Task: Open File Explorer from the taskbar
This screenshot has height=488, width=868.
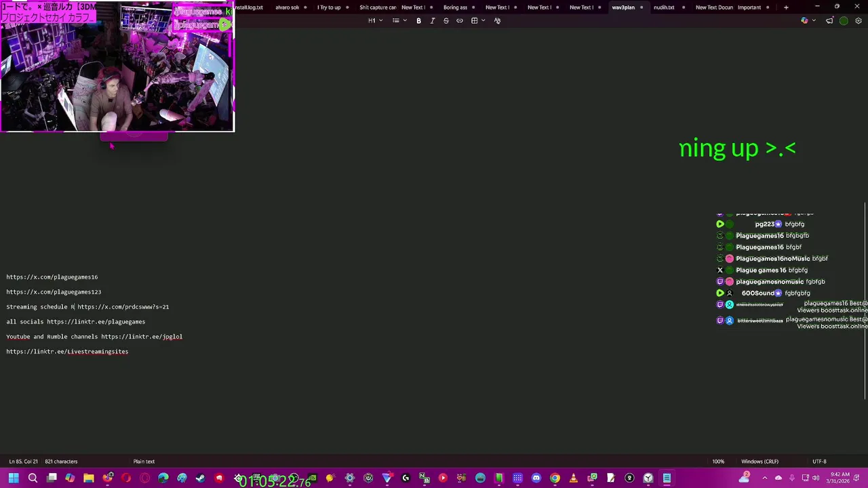Action: coord(89,479)
